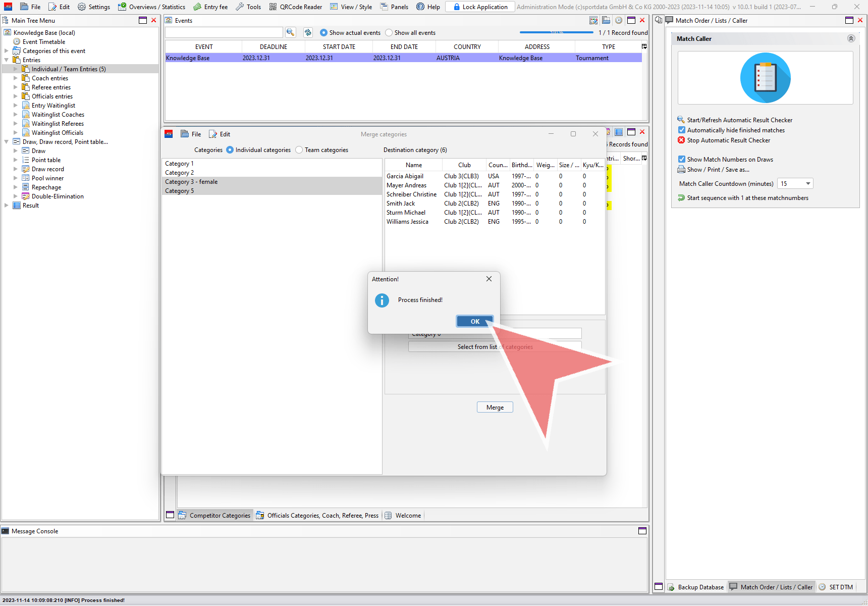Expand the Result tree node
The width and height of the screenshot is (868, 606).
(7, 206)
